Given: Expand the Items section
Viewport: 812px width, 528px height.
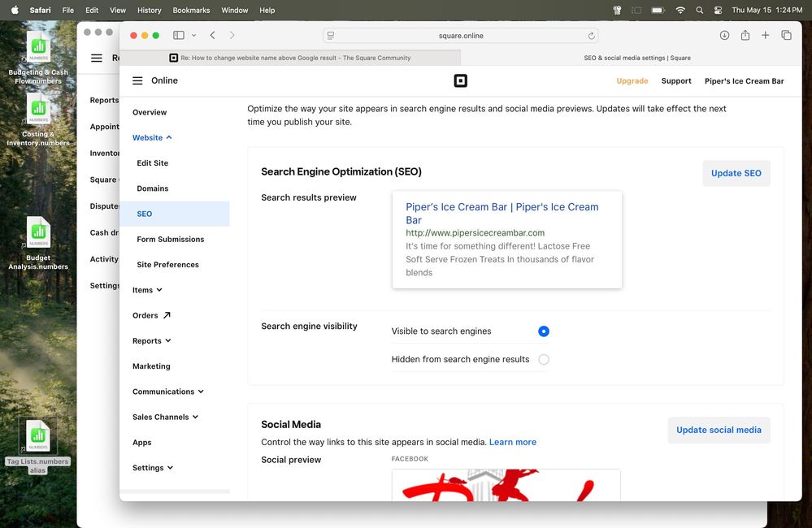Looking at the screenshot, I should click(148, 290).
